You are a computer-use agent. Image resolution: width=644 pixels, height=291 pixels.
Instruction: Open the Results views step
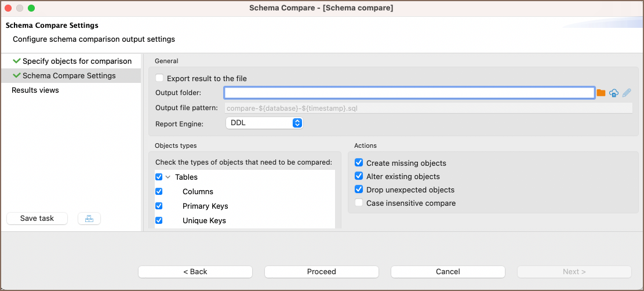coord(35,90)
